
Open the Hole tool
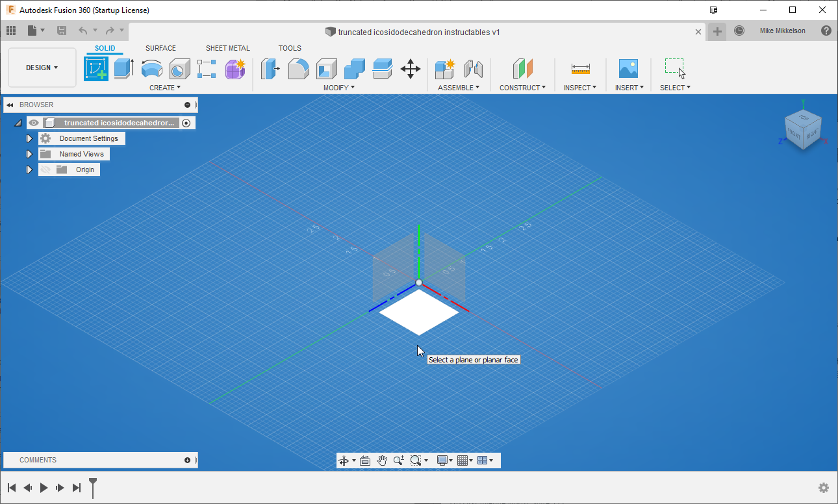(179, 68)
